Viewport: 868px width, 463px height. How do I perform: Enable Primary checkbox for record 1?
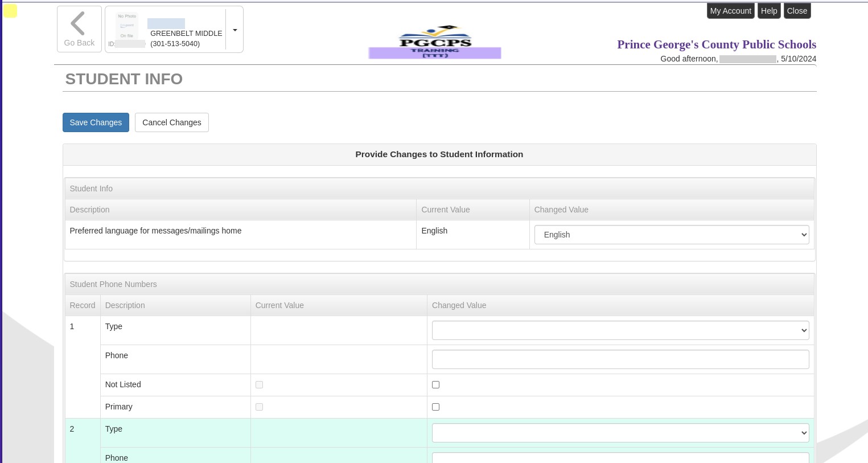pyautogui.click(x=436, y=407)
